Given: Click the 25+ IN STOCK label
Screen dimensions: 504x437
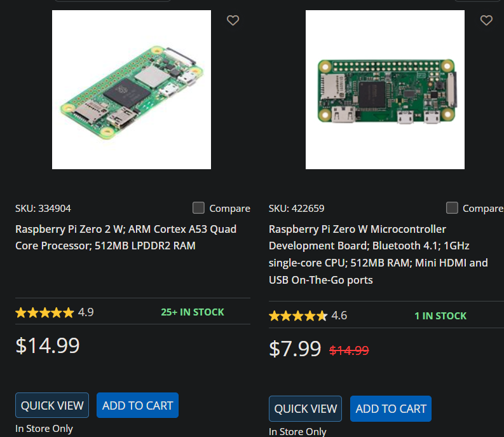Looking at the screenshot, I should [193, 312].
